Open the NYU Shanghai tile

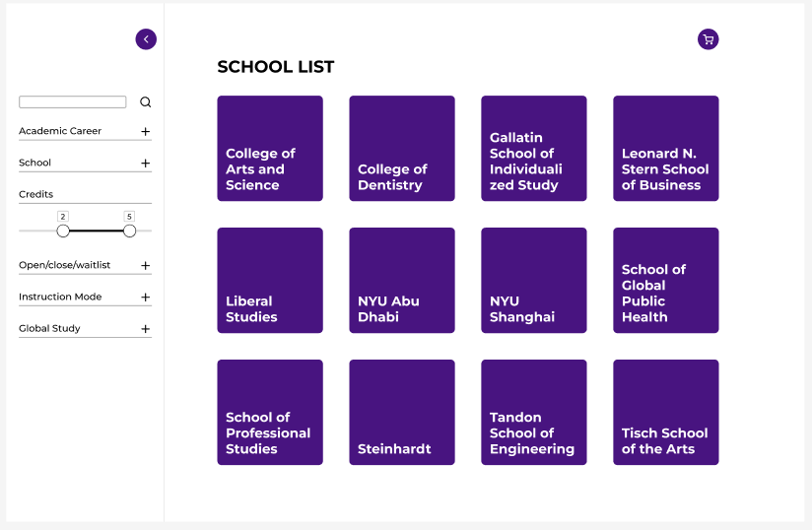coord(534,280)
